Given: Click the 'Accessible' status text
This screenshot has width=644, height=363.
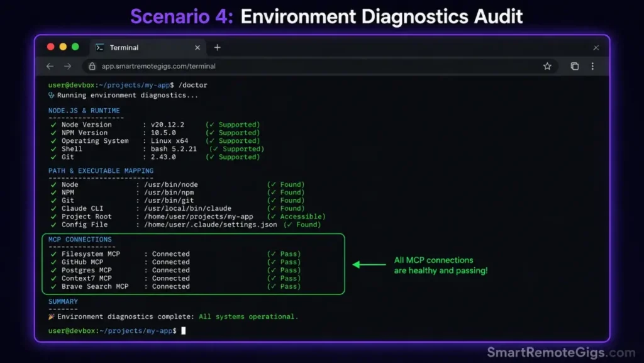Looking at the screenshot, I should coord(301,216).
